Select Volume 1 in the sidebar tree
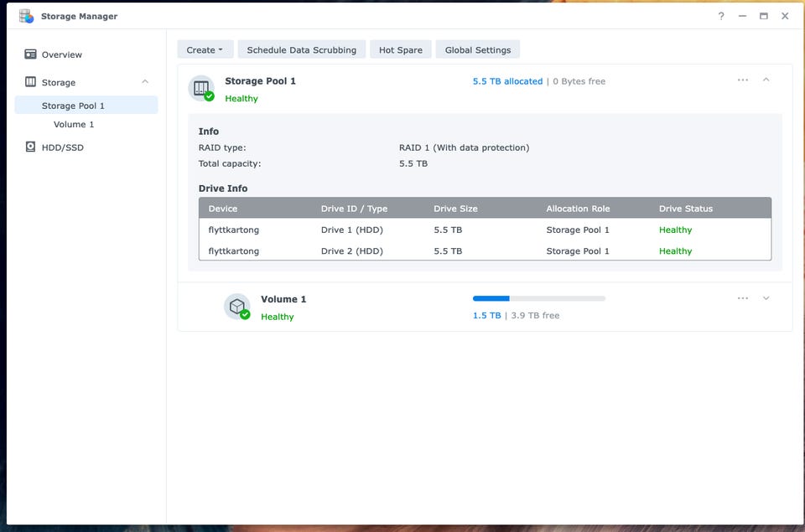 [x=74, y=124]
